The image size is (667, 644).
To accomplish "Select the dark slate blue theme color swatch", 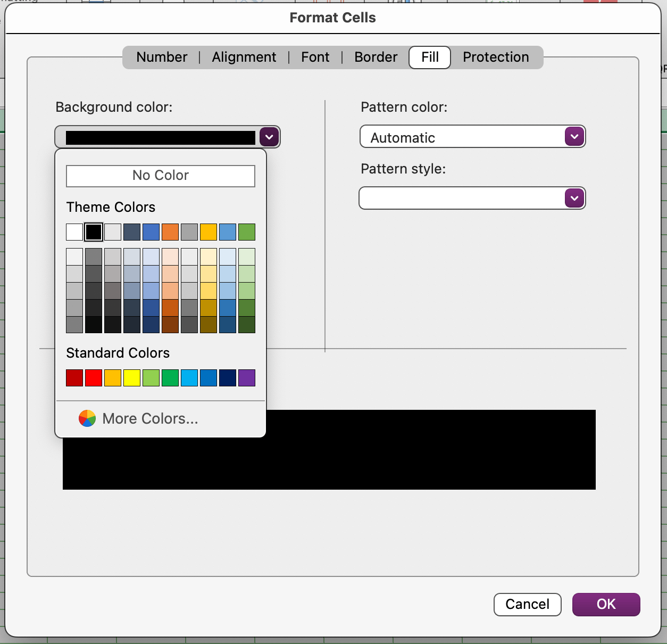I will [x=132, y=232].
